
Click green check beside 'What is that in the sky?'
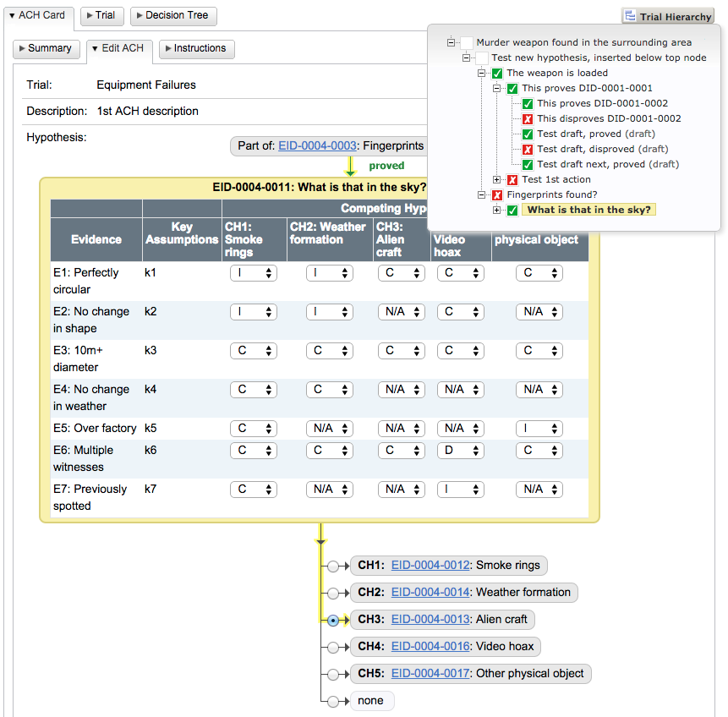[512, 211]
